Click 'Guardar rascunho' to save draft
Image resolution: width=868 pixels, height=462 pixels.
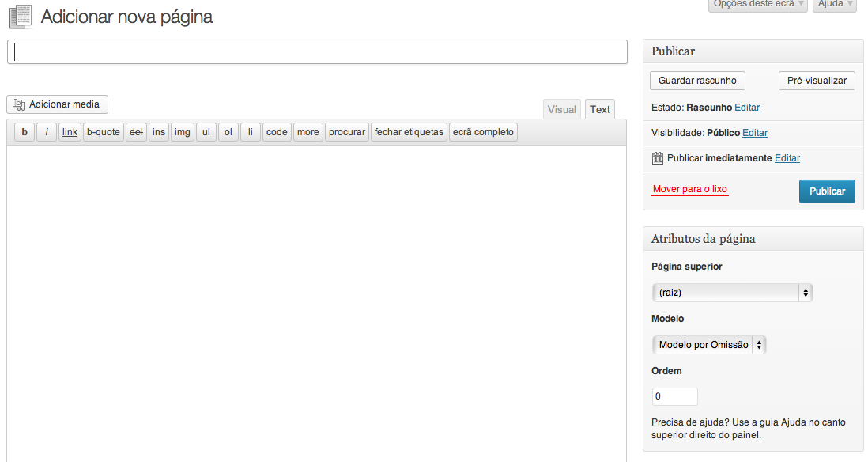coord(697,81)
